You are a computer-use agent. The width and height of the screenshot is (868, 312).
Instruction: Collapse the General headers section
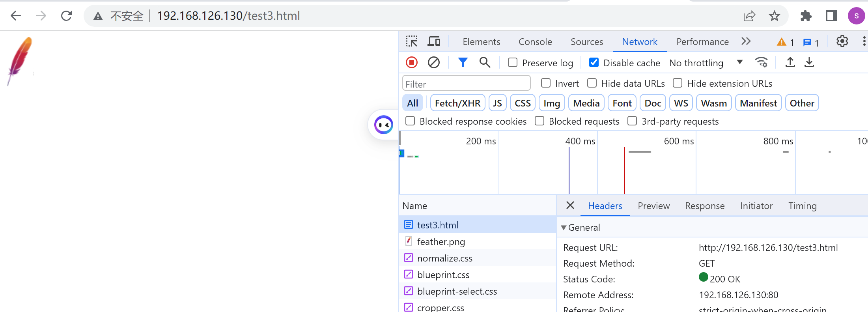564,228
